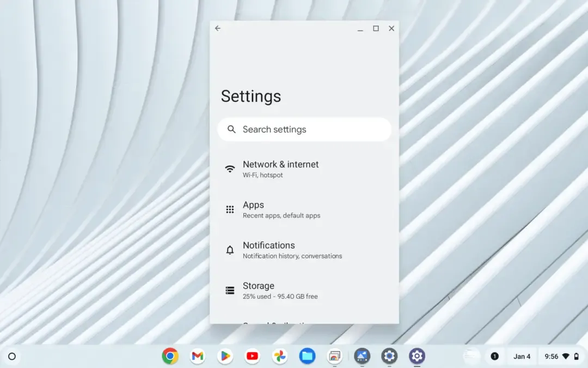Viewport: 588px width, 368px height.
Task: Click the Wi-Fi status icon in system tray
Action: coord(566,357)
